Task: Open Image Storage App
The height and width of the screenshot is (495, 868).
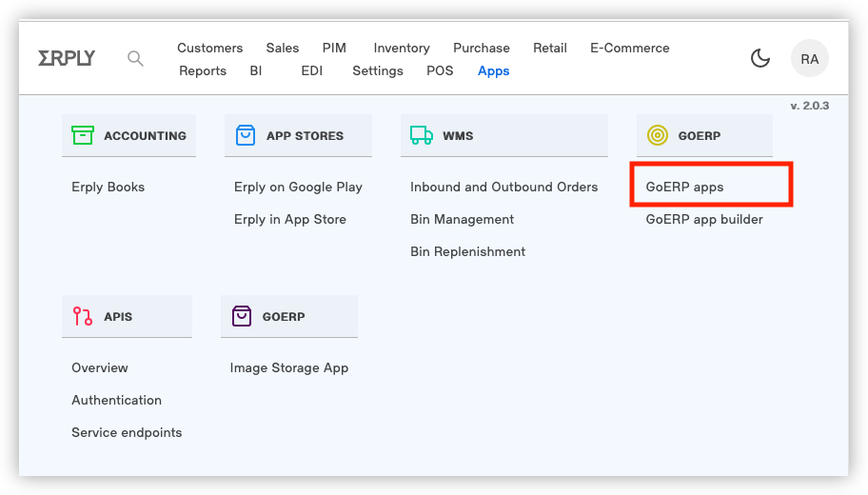Action: click(x=289, y=367)
